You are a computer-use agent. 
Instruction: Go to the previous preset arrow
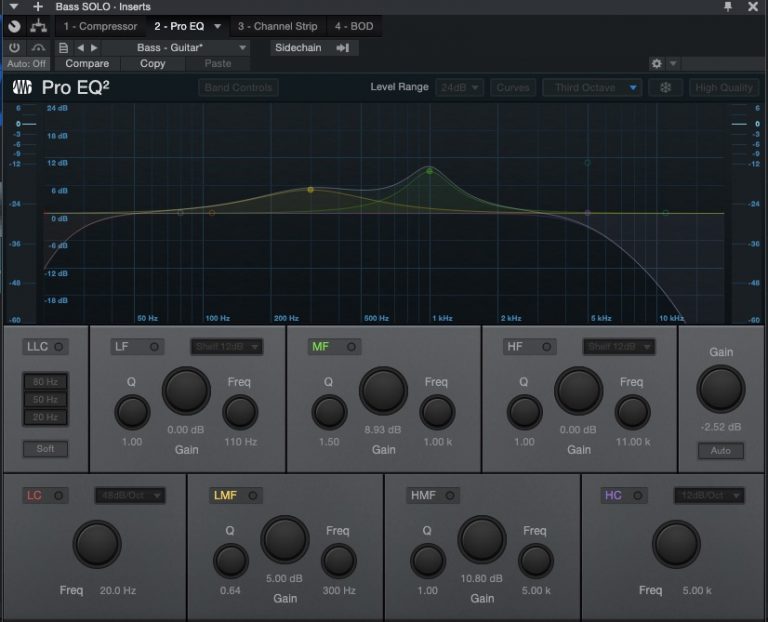click(x=80, y=48)
